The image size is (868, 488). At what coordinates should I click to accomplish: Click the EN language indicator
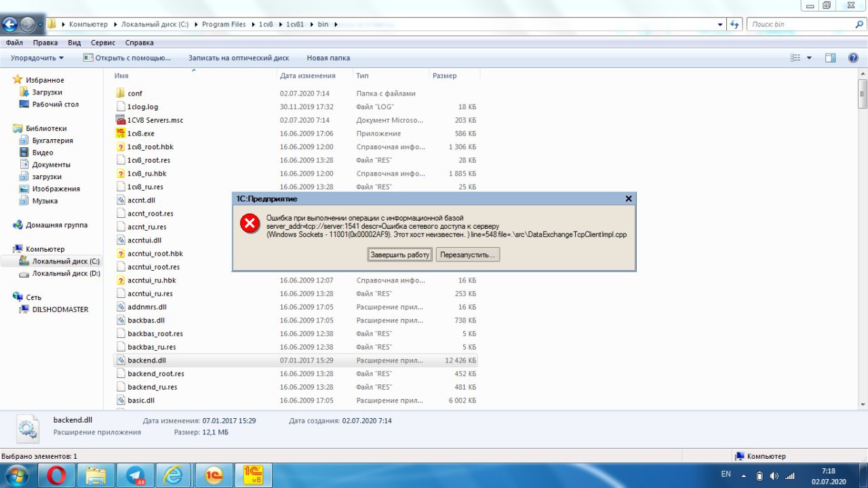point(726,474)
